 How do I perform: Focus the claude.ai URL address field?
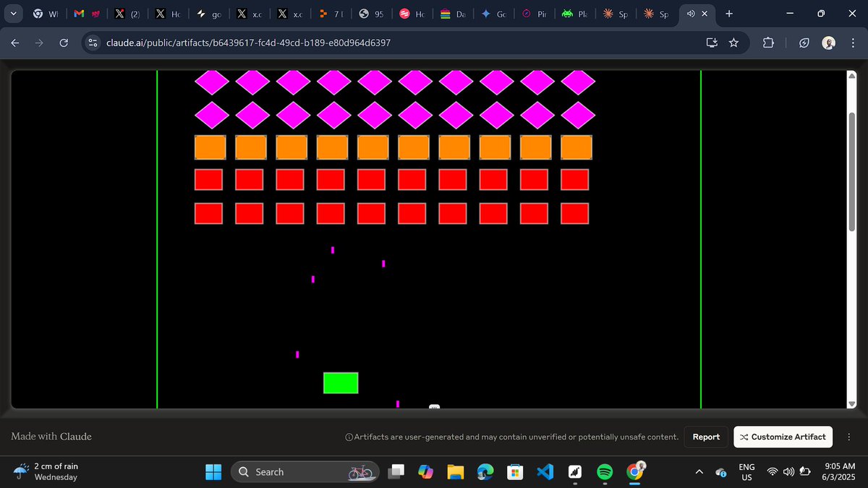coord(249,43)
